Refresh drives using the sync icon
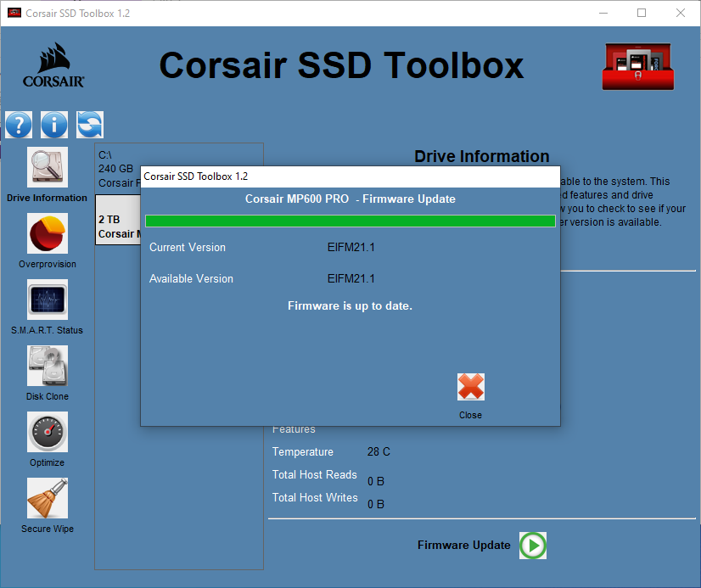The image size is (701, 588). click(x=89, y=125)
